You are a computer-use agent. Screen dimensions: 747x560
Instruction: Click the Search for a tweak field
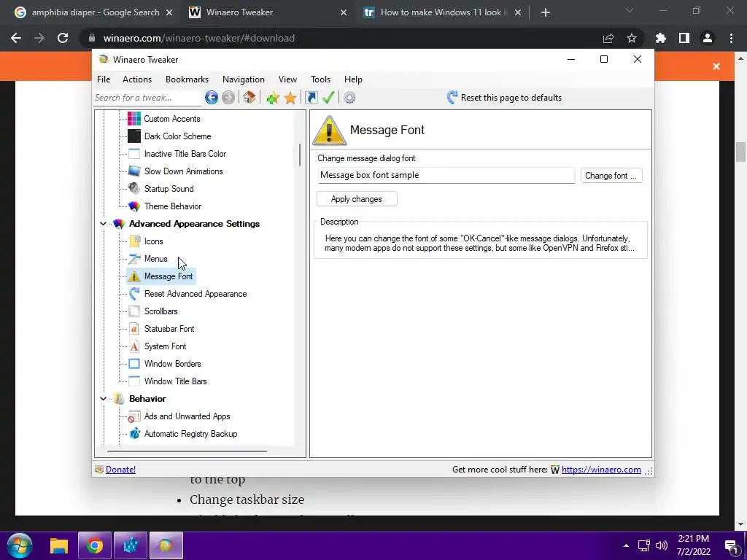[x=147, y=98]
